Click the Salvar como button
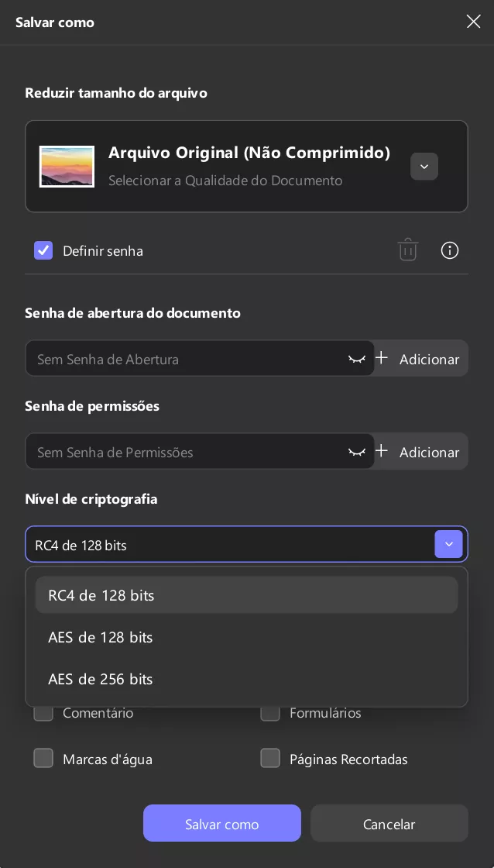The image size is (494, 868). [221, 823]
